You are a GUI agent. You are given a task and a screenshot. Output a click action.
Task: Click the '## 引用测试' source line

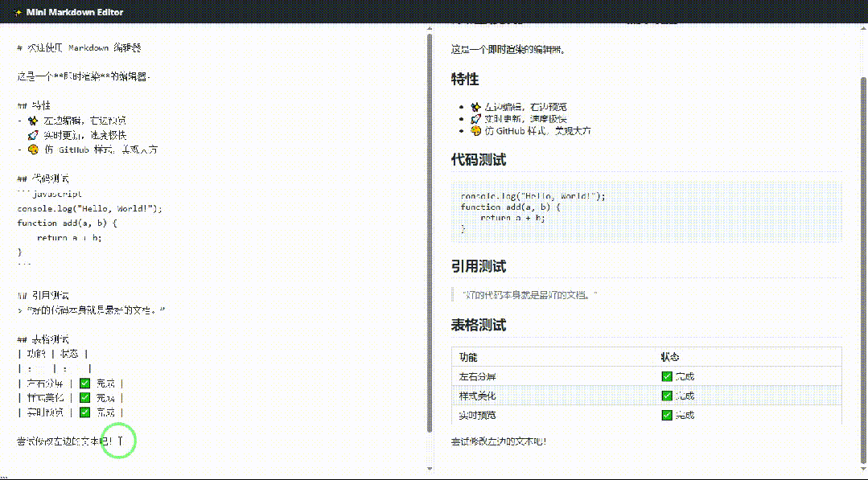point(43,296)
